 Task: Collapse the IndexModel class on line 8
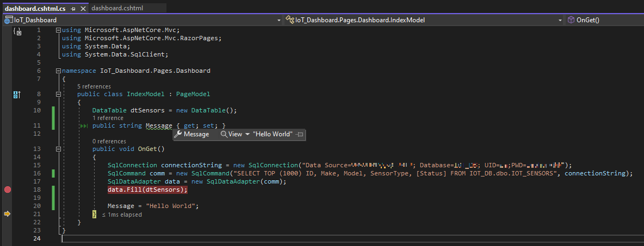point(58,94)
